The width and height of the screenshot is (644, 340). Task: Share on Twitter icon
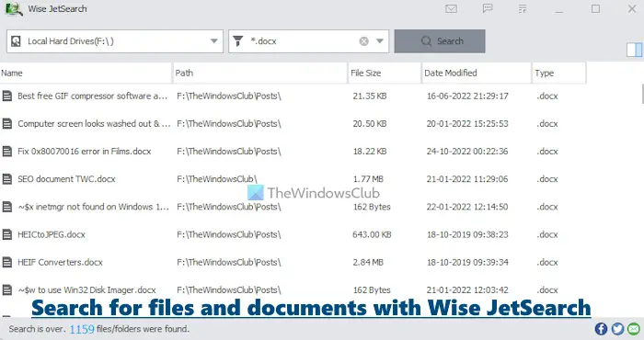[x=617, y=329]
